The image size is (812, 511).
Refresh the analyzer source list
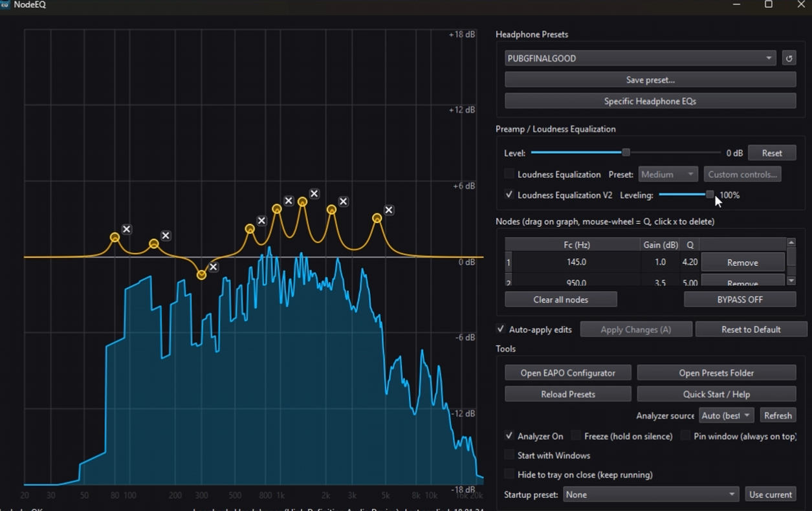pyautogui.click(x=778, y=415)
